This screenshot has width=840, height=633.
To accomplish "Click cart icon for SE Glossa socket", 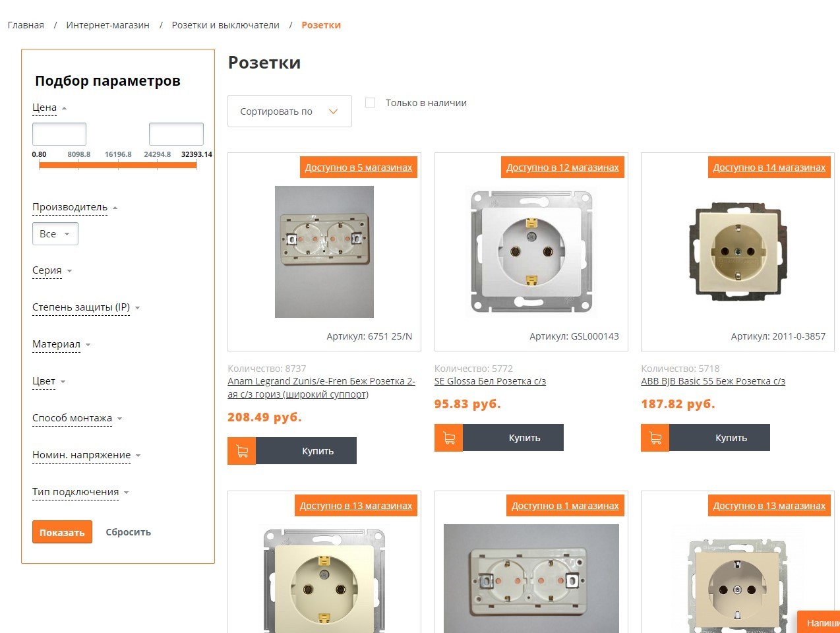I will coord(449,438).
